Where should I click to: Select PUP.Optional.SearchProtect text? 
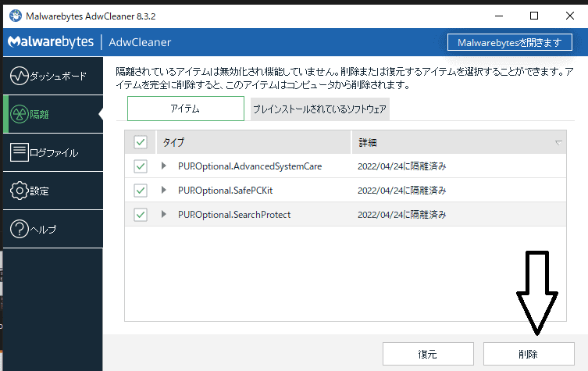coord(234,215)
